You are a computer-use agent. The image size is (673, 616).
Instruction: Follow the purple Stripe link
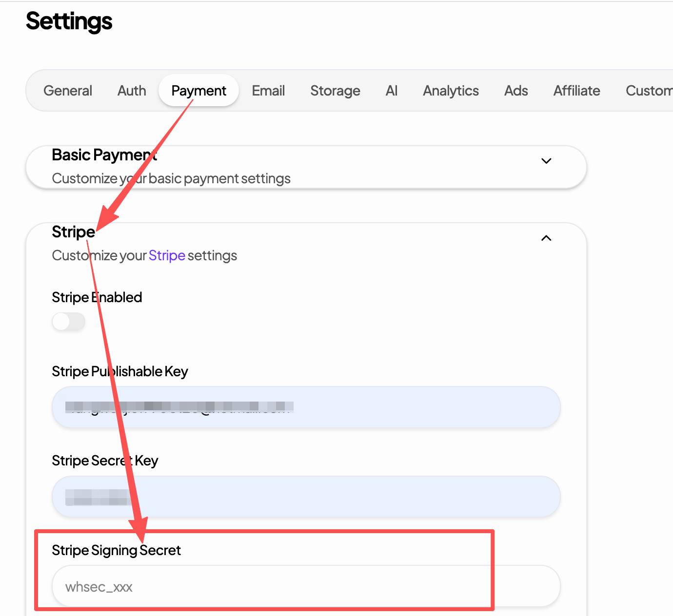coord(167,255)
